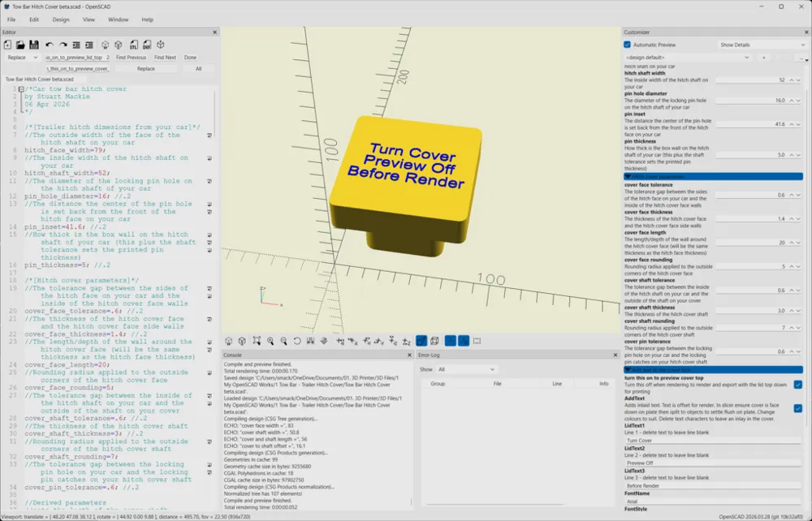Click the Group column header in Error-Log
Screen dimensions: 812x521
tap(438, 383)
